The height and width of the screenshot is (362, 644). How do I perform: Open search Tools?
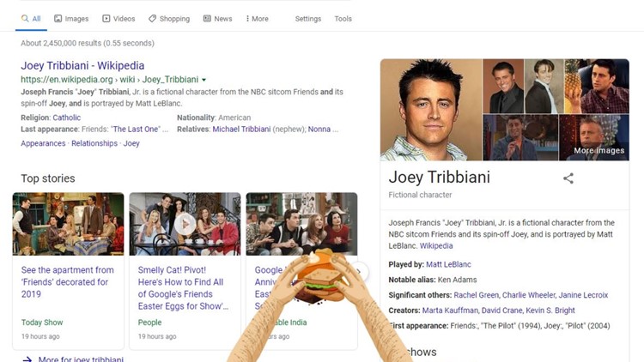pos(343,19)
